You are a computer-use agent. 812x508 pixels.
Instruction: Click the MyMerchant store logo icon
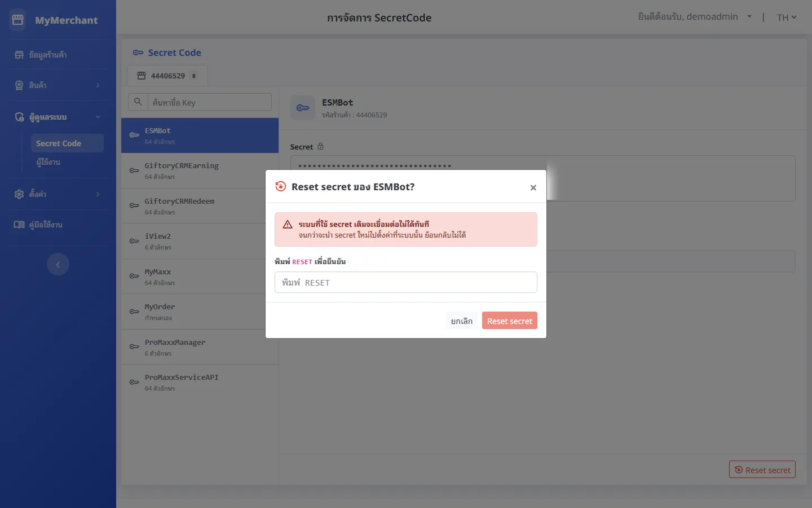(x=17, y=20)
